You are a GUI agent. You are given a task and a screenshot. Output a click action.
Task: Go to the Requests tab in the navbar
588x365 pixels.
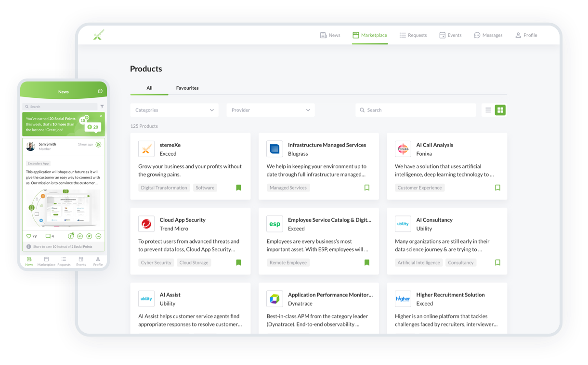(413, 35)
